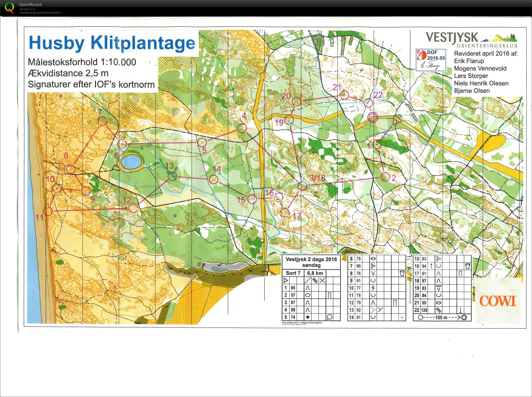Image resolution: width=532 pixels, height=397 pixels.
Task: Click the start triangle in the description table
Action: (286, 281)
